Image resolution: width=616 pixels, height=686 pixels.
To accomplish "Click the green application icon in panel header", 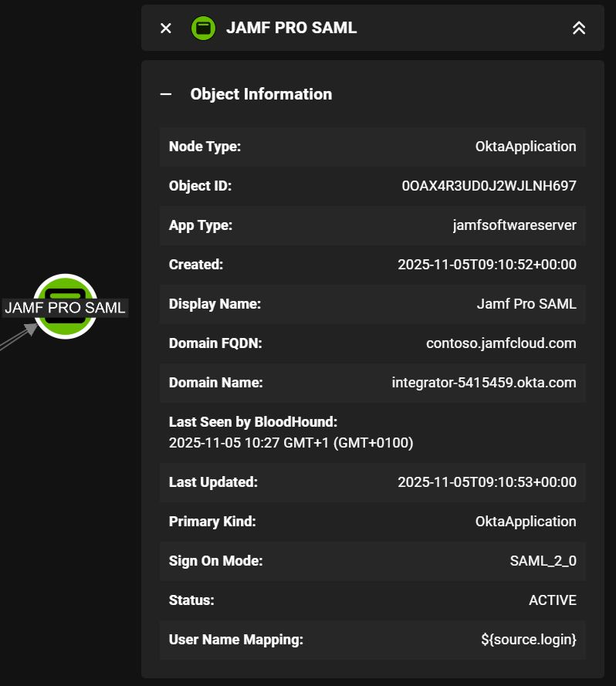I will tap(203, 28).
